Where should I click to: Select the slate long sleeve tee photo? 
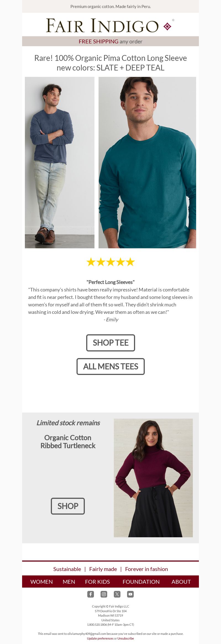coord(60,163)
